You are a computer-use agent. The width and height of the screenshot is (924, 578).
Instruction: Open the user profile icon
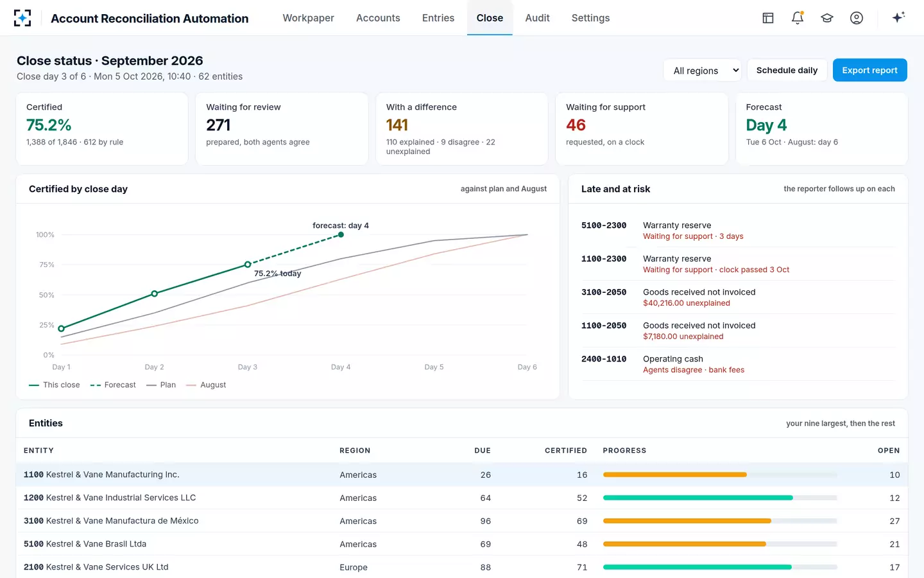pos(857,18)
